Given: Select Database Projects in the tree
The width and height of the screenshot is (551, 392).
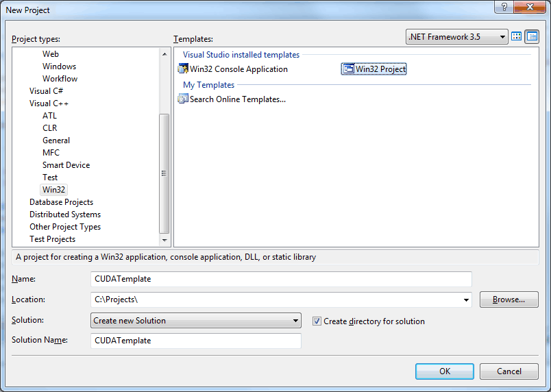Looking at the screenshot, I should tap(61, 202).
